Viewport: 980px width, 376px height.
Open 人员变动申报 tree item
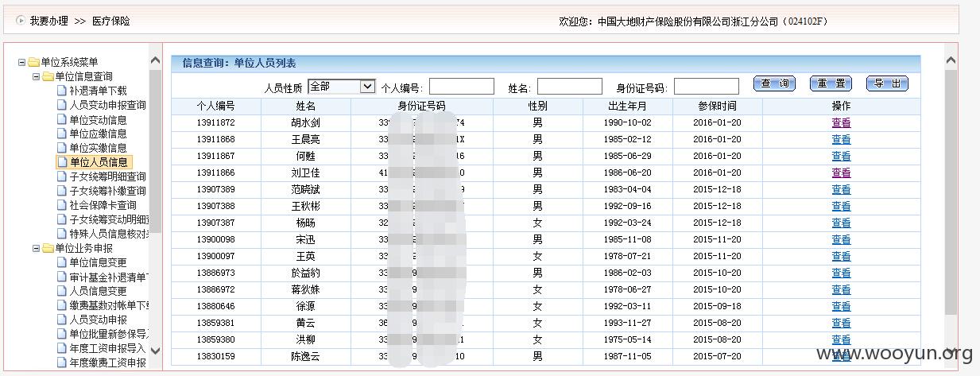[x=98, y=320]
